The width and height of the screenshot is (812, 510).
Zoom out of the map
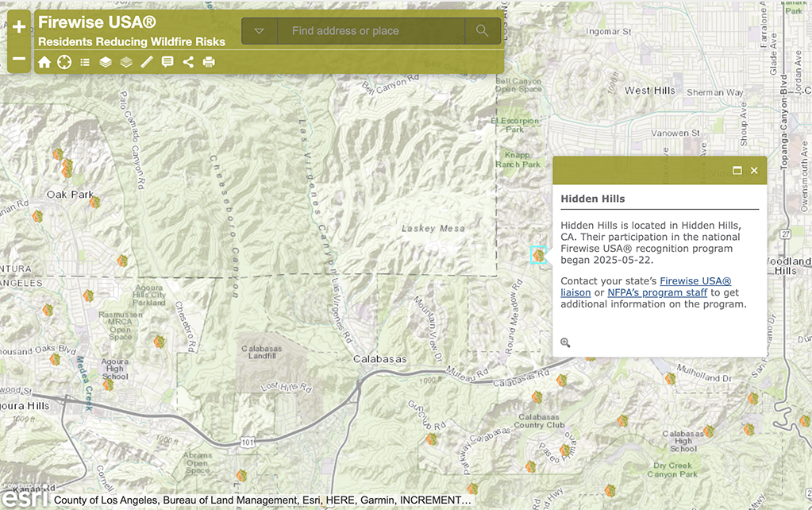click(19, 60)
